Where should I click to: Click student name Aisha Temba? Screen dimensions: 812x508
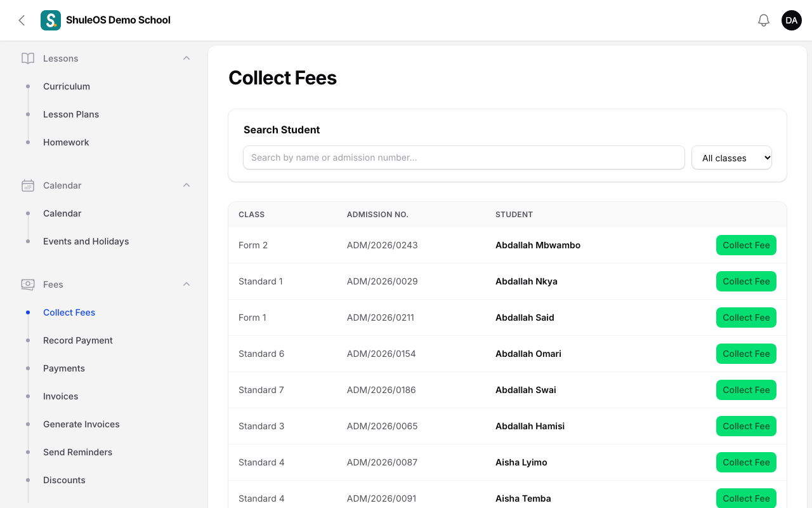[523, 498]
